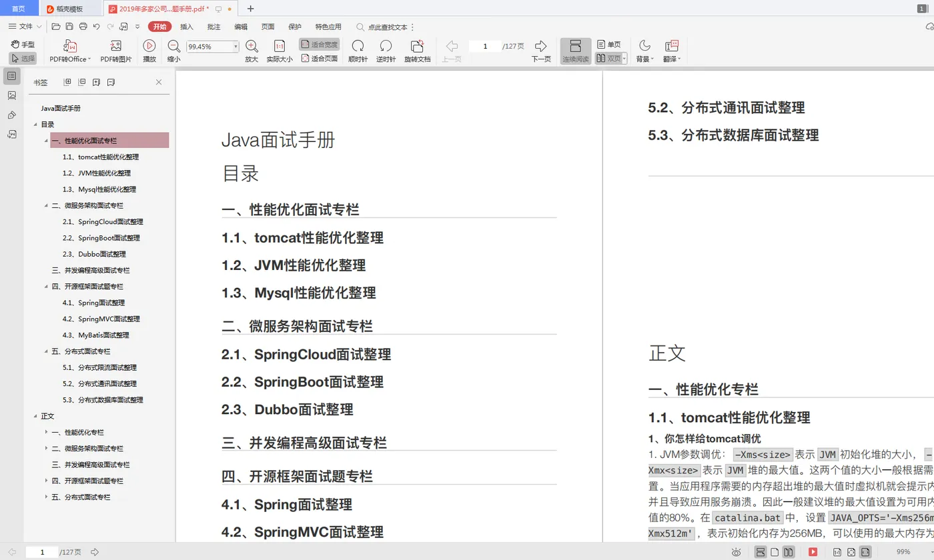Toggle 适合宽度 fit width mode
The height and width of the screenshot is (560, 934).
[x=320, y=45]
